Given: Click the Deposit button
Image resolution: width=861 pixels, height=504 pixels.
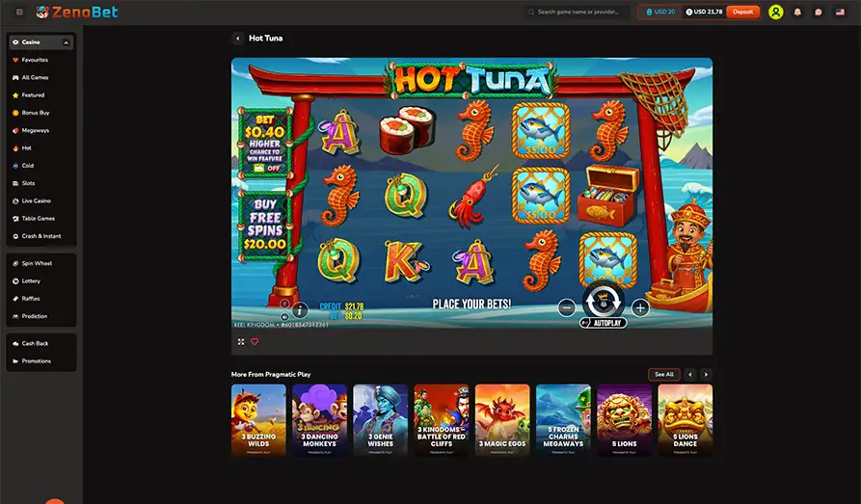Looking at the screenshot, I should pyautogui.click(x=742, y=12).
